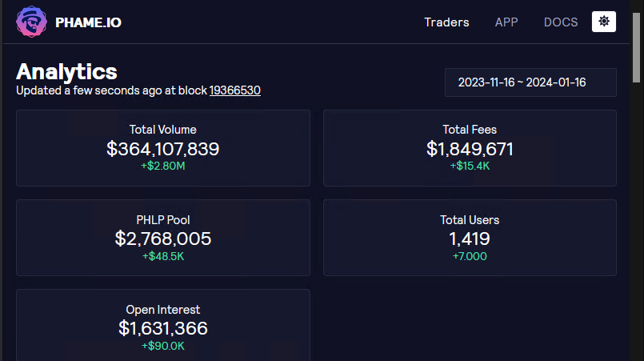Click the PHLP Pool label
644x361 pixels.
tap(163, 220)
